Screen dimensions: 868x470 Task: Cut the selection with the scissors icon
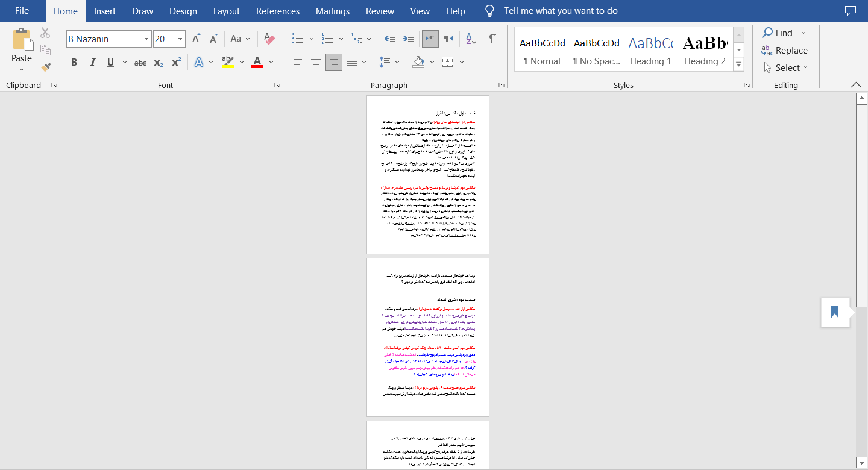(45, 33)
